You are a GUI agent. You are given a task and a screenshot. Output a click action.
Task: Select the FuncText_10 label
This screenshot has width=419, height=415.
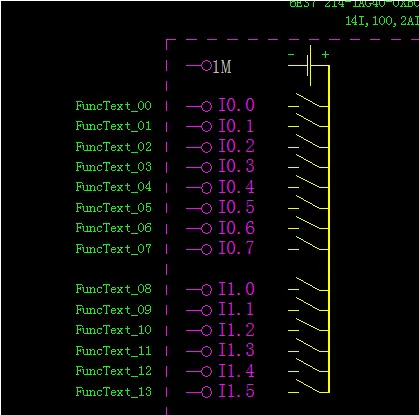(x=113, y=330)
